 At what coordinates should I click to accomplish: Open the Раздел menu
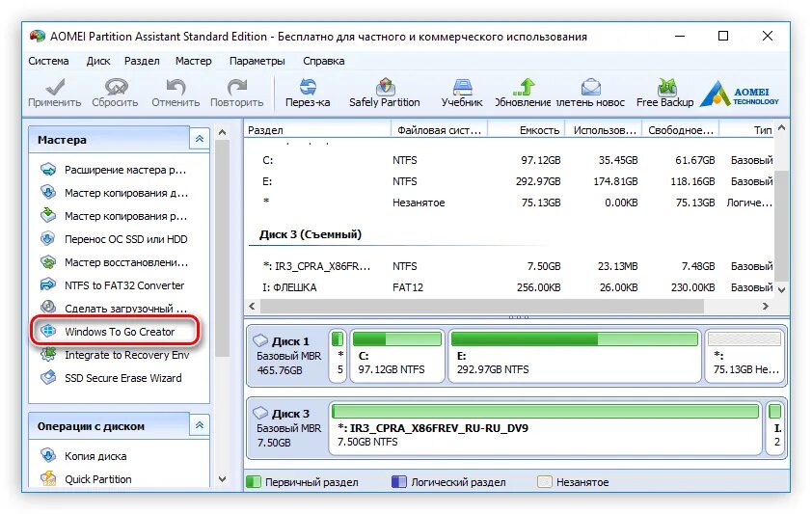click(142, 61)
